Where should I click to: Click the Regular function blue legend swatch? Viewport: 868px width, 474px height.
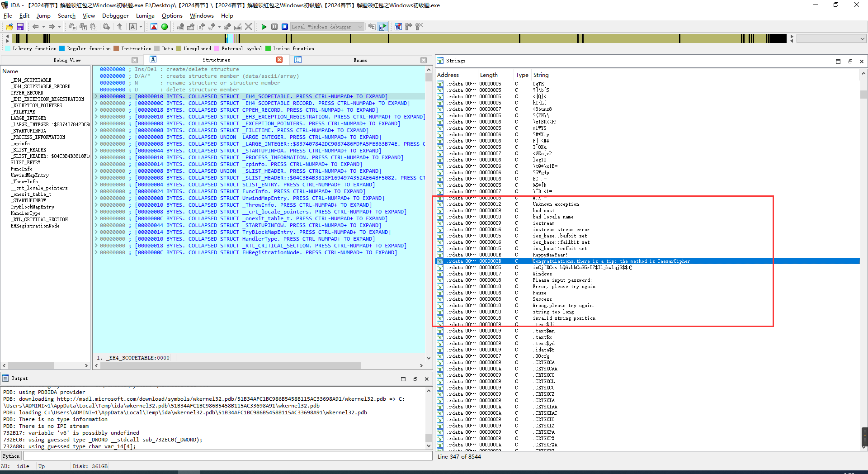coord(62,48)
